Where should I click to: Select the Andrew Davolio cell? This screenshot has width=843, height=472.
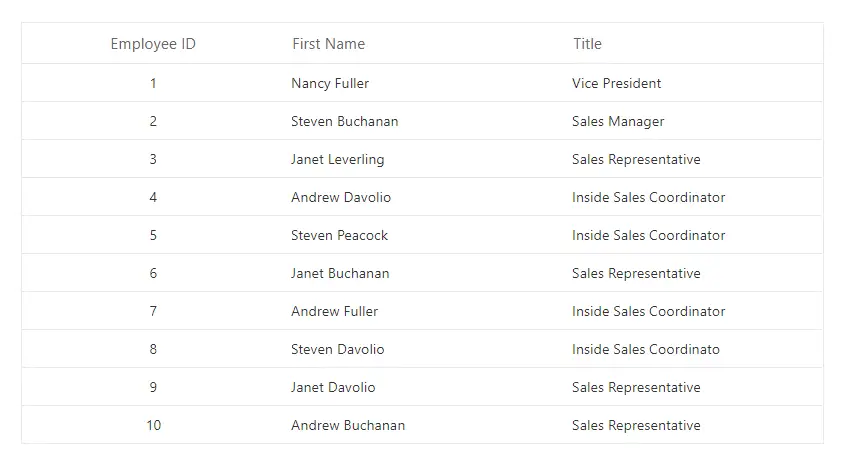tap(341, 198)
